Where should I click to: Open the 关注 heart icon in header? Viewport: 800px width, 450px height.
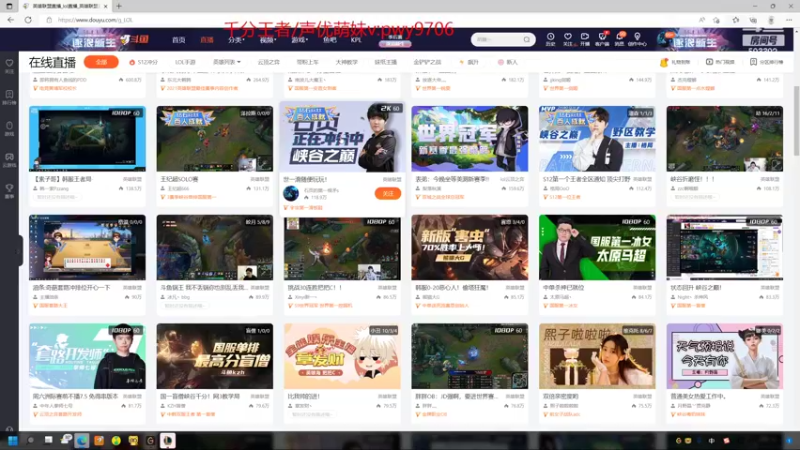[567, 37]
